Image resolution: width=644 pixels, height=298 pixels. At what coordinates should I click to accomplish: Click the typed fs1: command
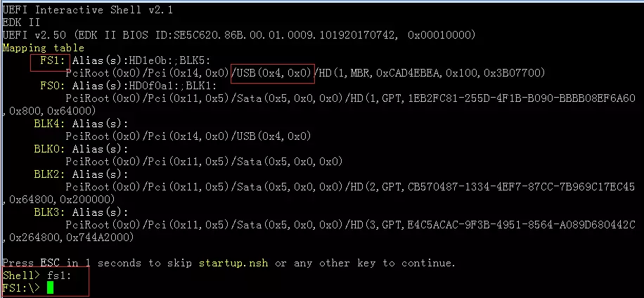pyautogui.click(x=59, y=276)
